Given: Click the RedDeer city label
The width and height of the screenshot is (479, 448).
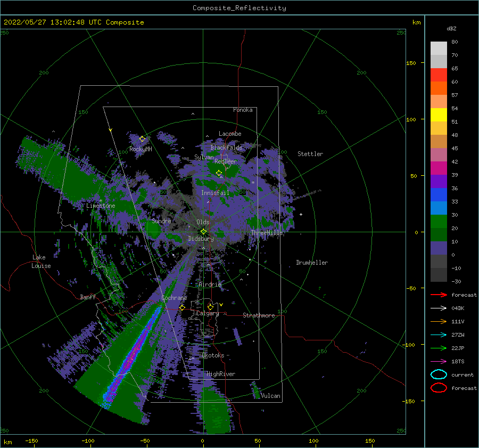Looking at the screenshot, I should pos(226,161).
